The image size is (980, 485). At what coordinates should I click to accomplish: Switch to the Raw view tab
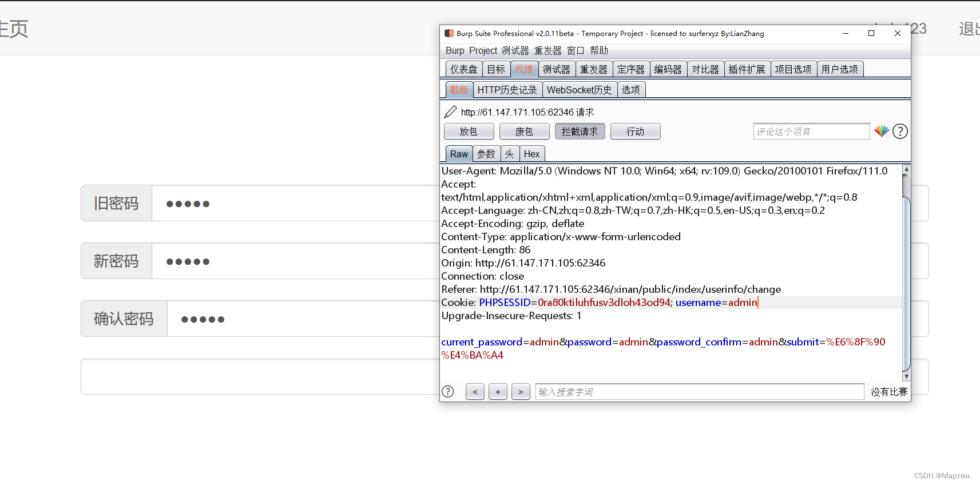(x=459, y=154)
